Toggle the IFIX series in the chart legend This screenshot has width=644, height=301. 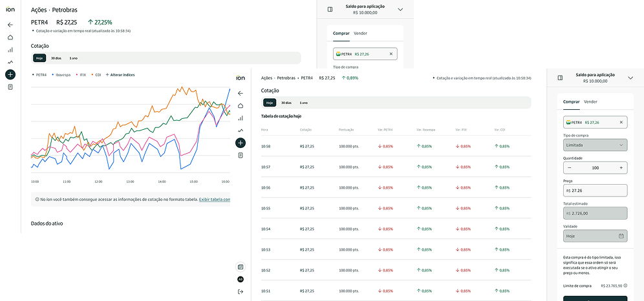pos(81,75)
